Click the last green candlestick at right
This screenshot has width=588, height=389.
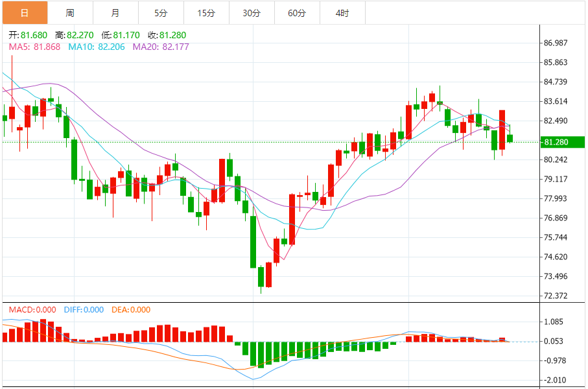[510, 139]
